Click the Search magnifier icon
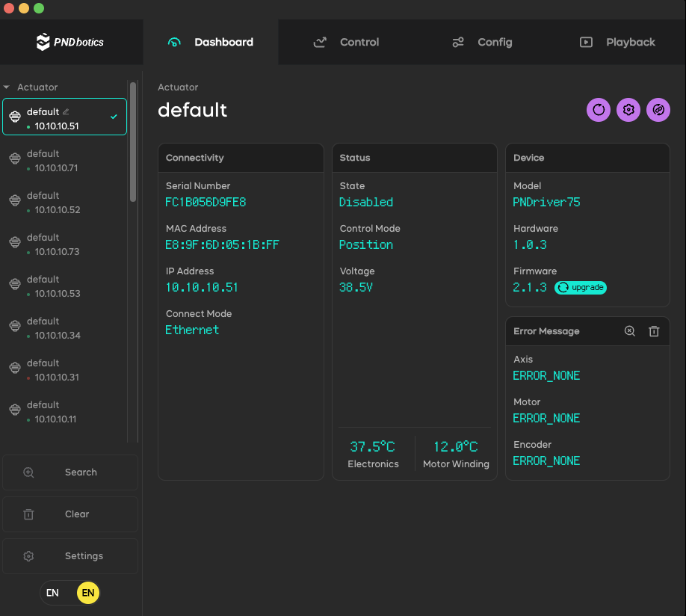686x616 pixels. (28, 472)
